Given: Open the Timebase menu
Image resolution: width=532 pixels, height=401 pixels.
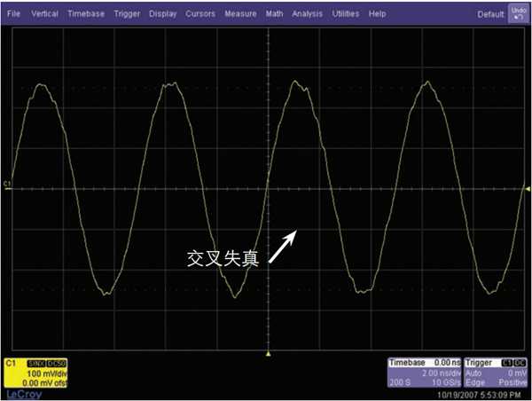Looking at the screenshot, I should [86, 14].
